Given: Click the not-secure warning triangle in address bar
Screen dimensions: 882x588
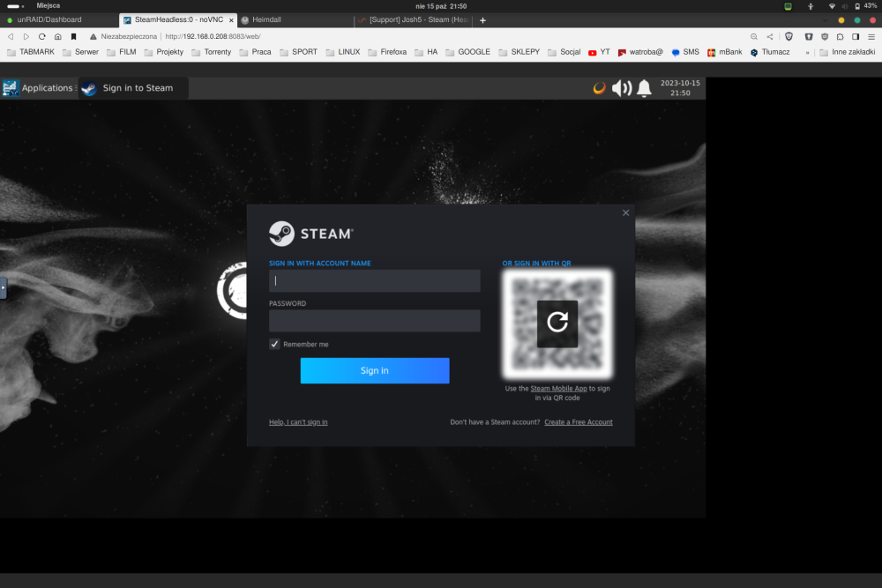Looking at the screenshot, I should pyautogui.click(x=93, y=36).
